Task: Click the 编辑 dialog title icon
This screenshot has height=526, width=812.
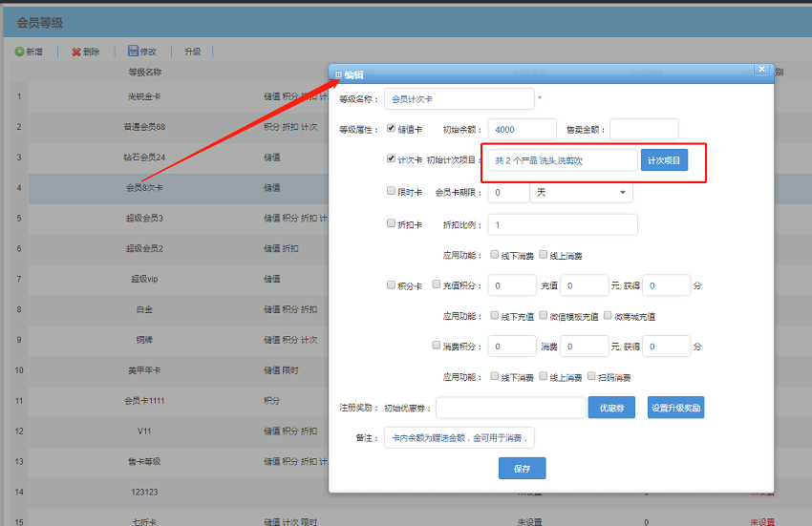Action: pyautogui.click(x=338, y=75)
